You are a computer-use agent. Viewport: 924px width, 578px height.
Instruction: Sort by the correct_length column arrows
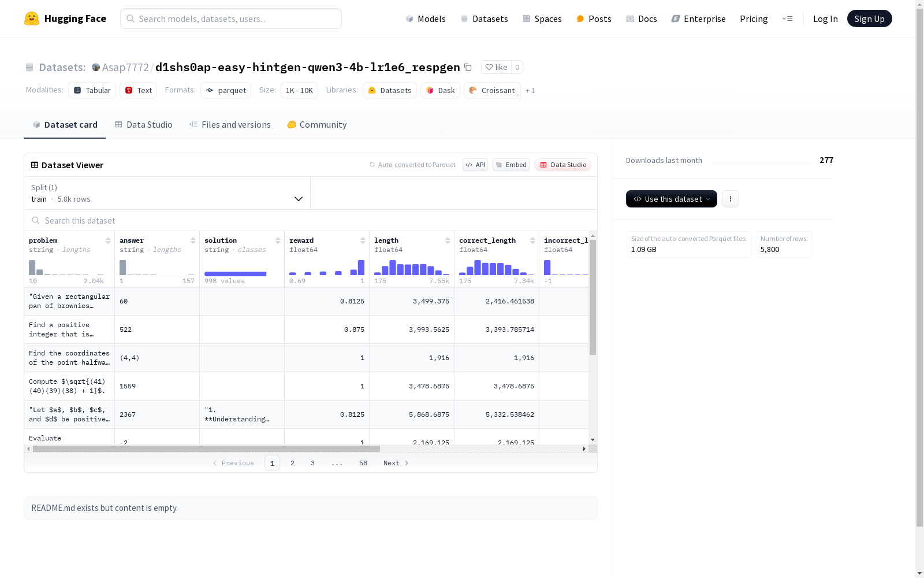point(532,240)
